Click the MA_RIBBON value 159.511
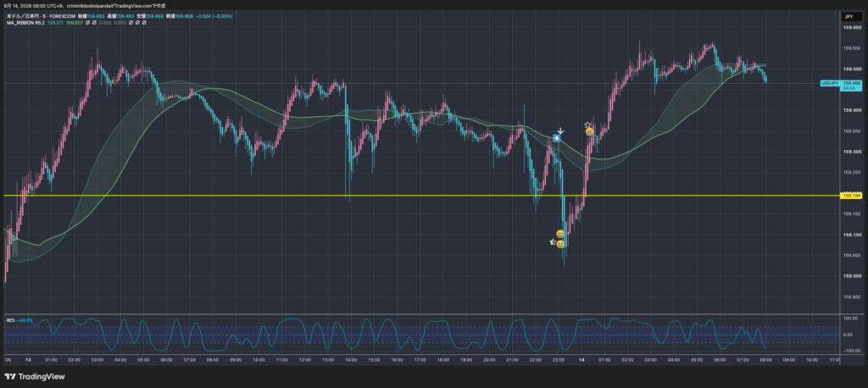Image resolution: width=868 pixels, height=388 pixels. [56, 23]
